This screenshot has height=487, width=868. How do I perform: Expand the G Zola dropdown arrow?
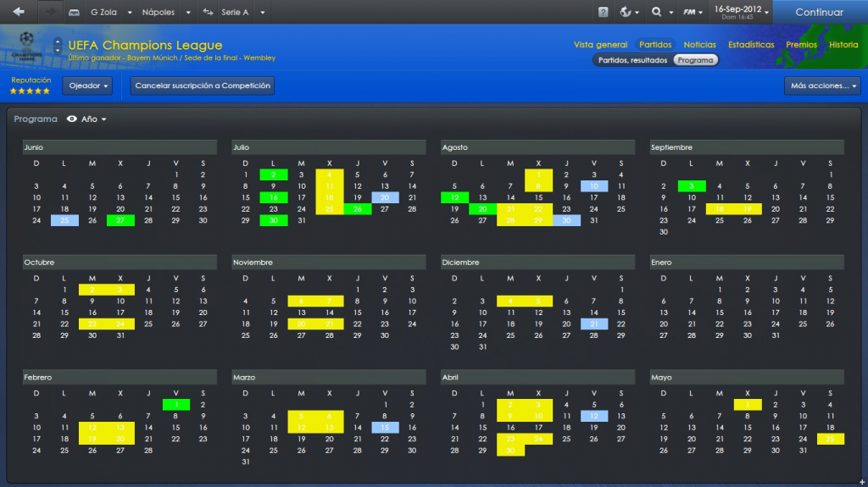pos(130,12)
